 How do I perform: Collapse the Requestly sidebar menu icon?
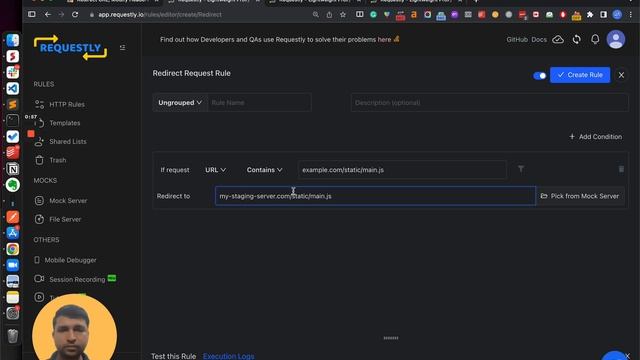[x=122, y=48]
